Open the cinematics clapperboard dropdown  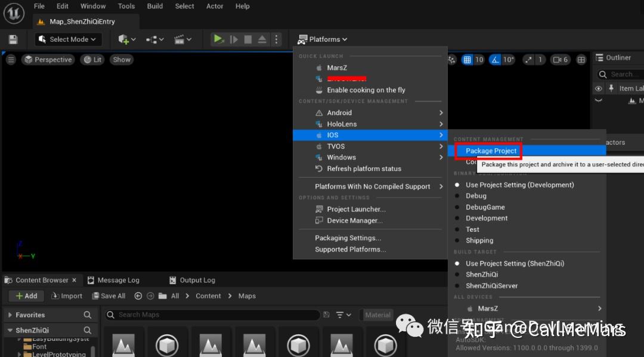point(182,39)
